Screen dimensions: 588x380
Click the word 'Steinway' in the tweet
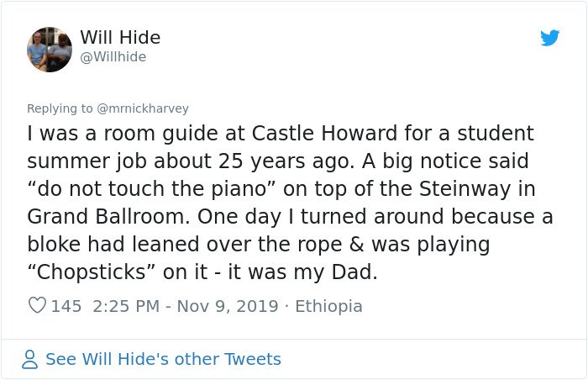tap(465, 188)
